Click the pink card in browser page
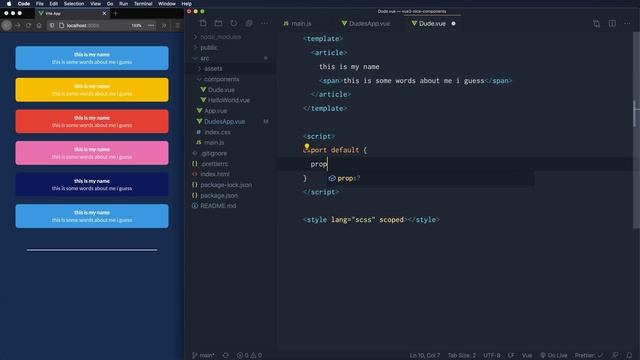 (x=92, y=153)
